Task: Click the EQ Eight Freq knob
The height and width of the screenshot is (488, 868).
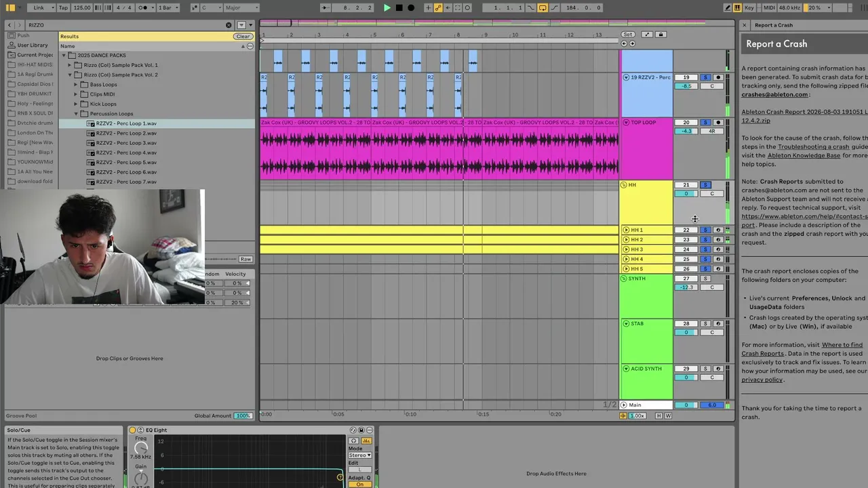Action: [141, 448]
